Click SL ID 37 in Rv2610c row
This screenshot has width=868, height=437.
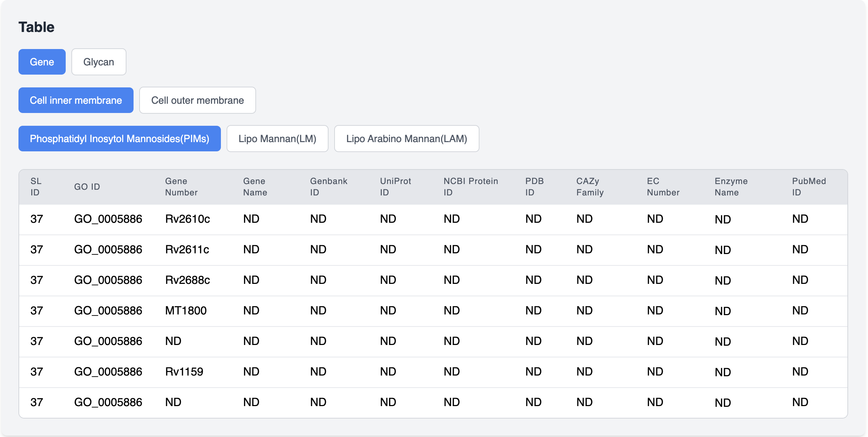[x=37, y=219]
